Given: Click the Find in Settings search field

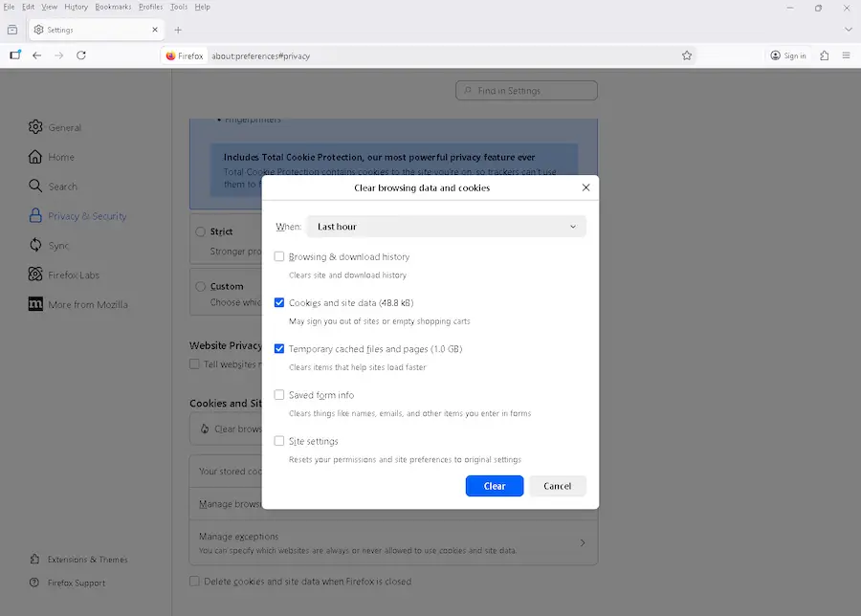Looking at the screenshot, I should [525, 90].
